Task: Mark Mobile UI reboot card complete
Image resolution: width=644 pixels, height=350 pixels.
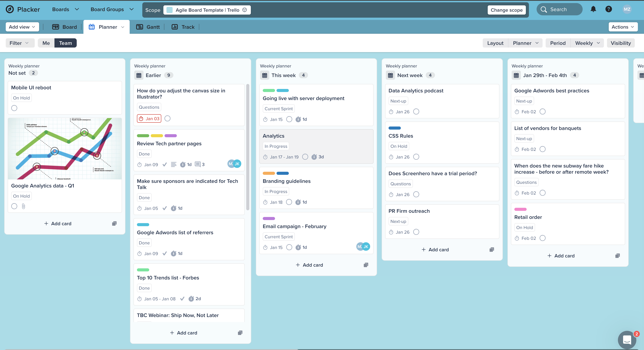Action: pos(14,108)
